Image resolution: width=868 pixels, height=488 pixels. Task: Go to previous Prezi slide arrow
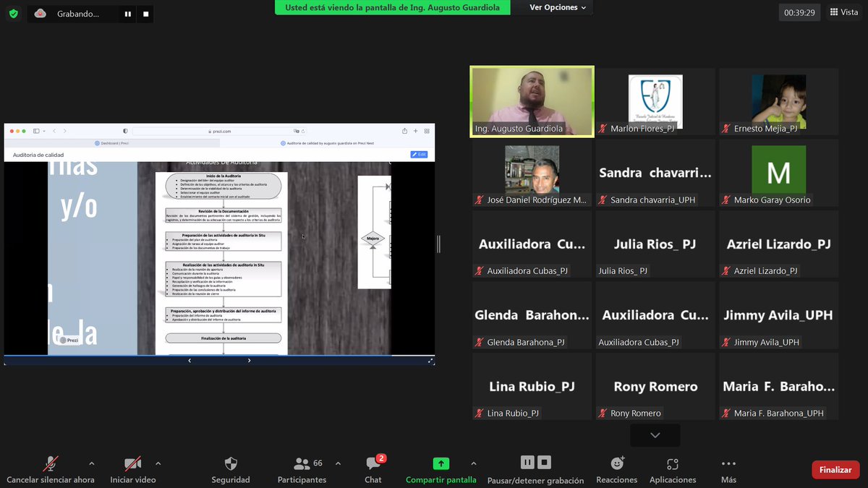coord(190,360)
